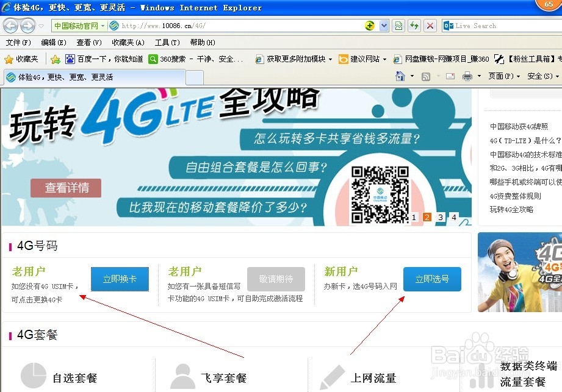Screen dimensions: 562x392
Task: Open the Print options dropdown arrow
Action: click(479, 76)
